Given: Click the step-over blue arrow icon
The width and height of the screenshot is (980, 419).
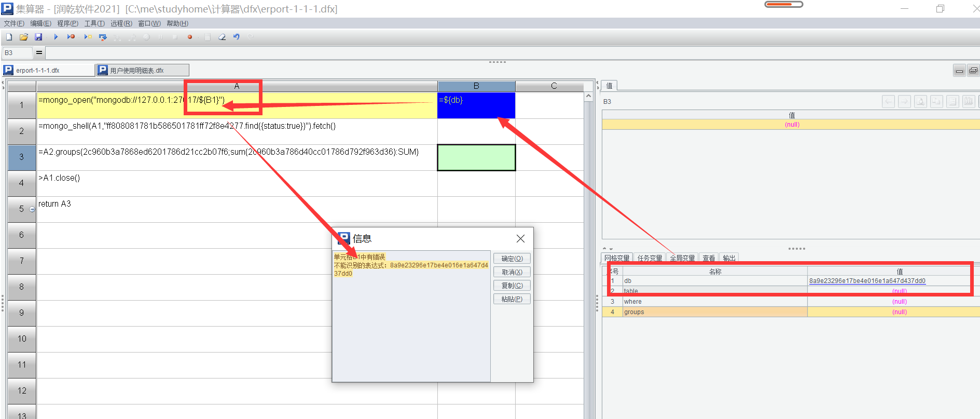Looking at the screenshot, I should (103, 37).
